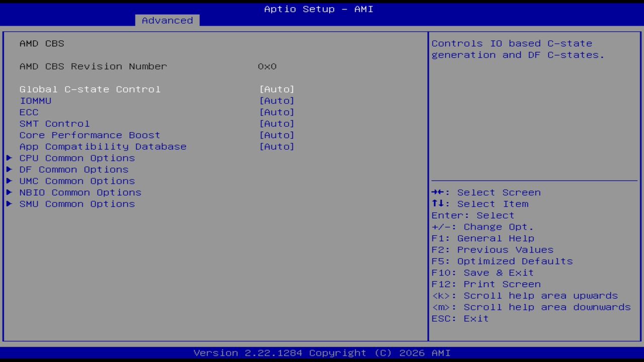Open SMT Control Auto value selector

coord(277,124)
